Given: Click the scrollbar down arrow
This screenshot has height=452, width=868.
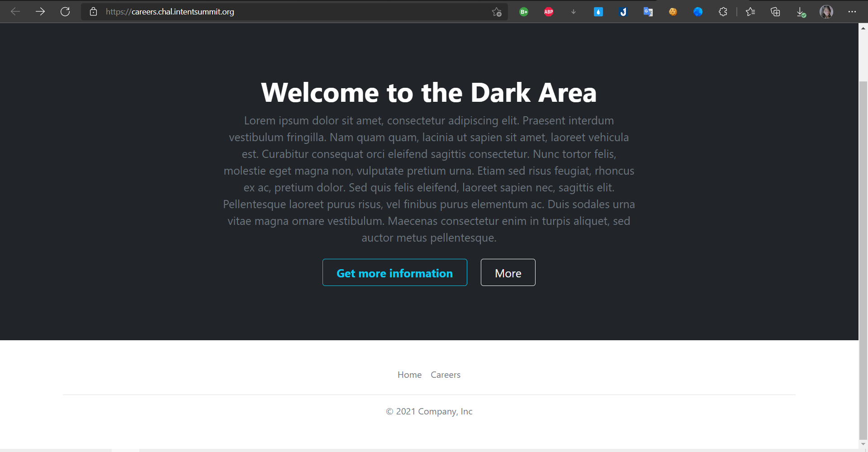Looking at the screenshot, I should (x=863, y=444).
